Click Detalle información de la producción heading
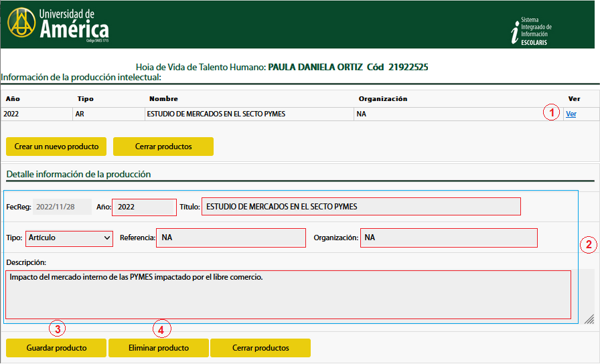This screenshot has width=600, height=364. point(78,175)
